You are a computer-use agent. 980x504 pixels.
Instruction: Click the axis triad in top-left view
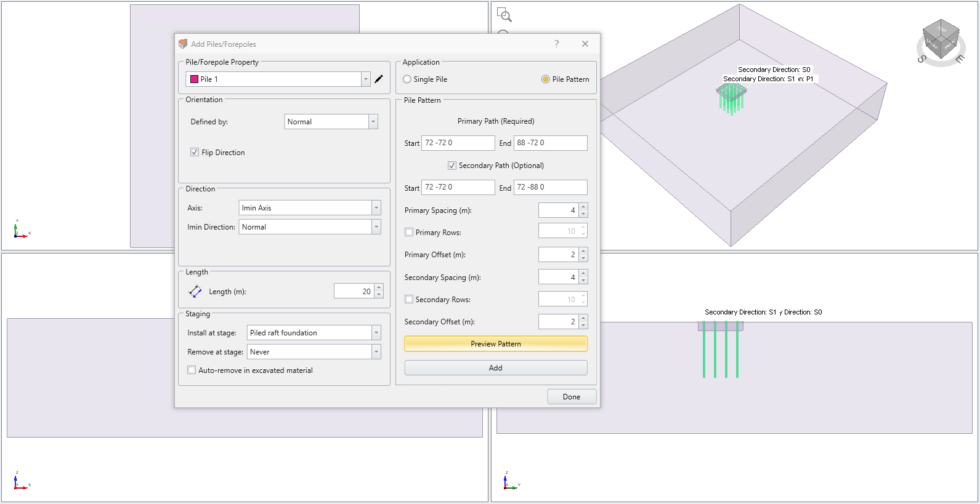pyautogui.click(x=21, y=229)
